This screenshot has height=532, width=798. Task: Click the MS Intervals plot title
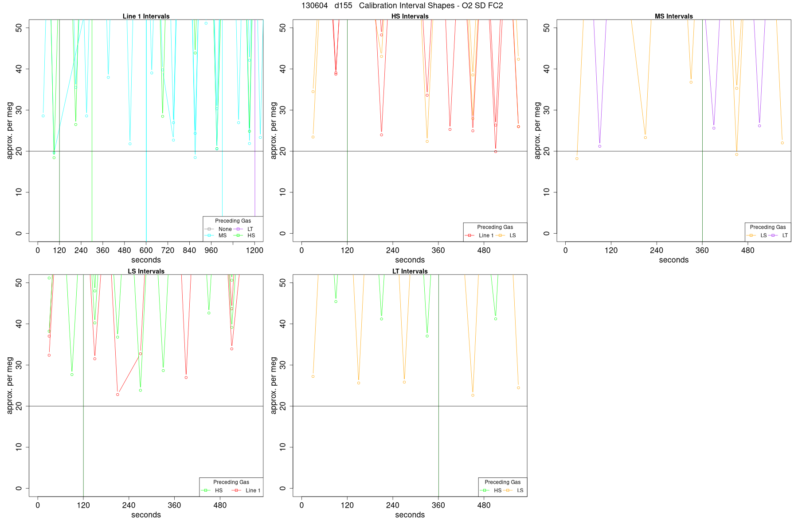[x=674, y=16]
